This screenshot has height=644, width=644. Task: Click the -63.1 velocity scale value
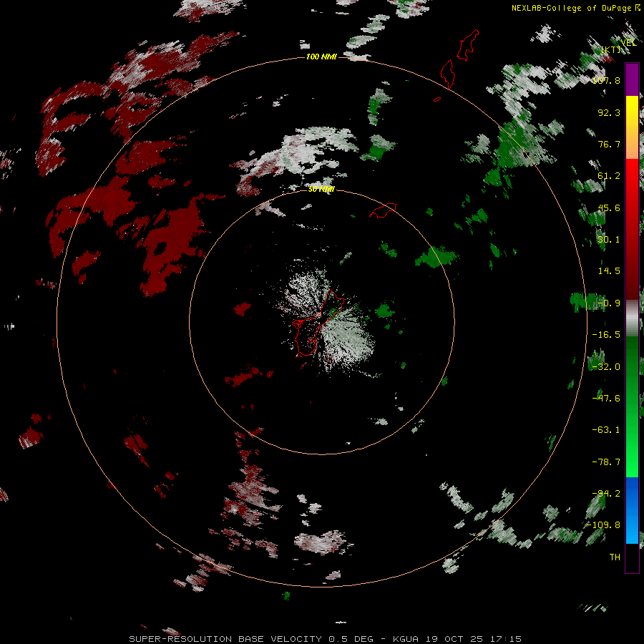coord(606,430)
